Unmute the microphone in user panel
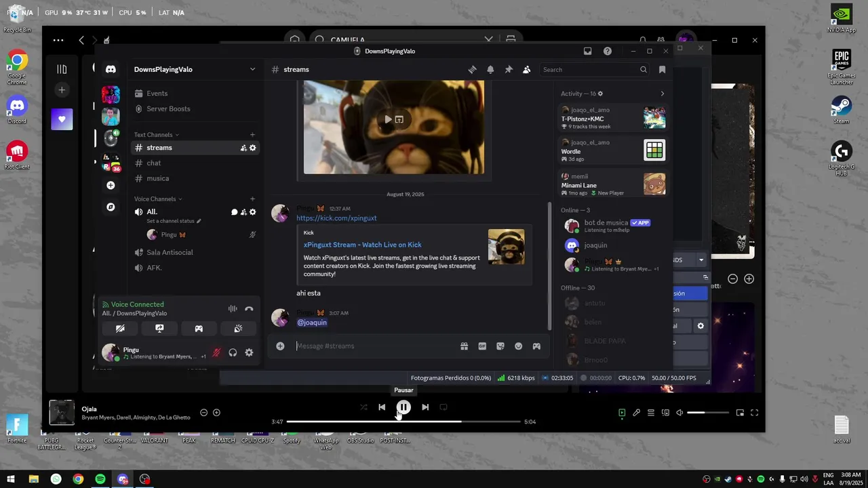The height and width of the screenshot is (488, 868). (x=216, y=352)
